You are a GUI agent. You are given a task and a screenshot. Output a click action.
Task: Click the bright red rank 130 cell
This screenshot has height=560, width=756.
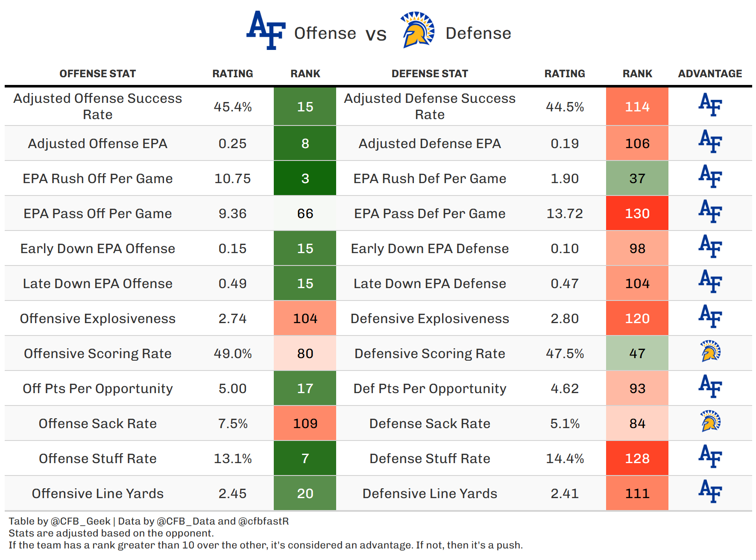[x=637, y=213]
